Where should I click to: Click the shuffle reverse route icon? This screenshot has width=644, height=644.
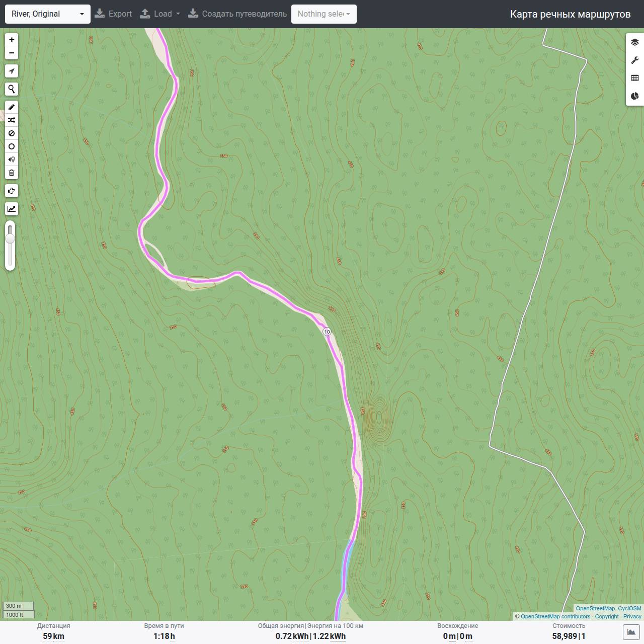click(12, 120)
